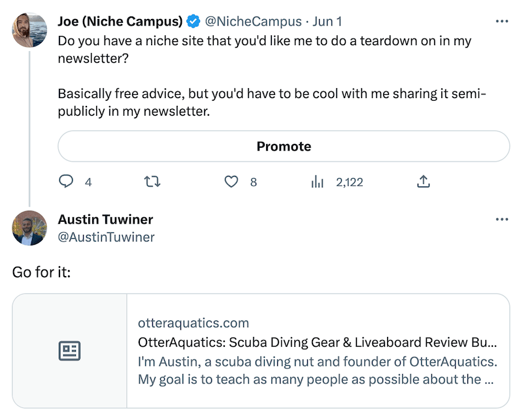The height and width of the screenshot is (420, 523).
Task: Share the tweet via upload arrow icon
Action: pyautogui.click(x=423, y=181)
